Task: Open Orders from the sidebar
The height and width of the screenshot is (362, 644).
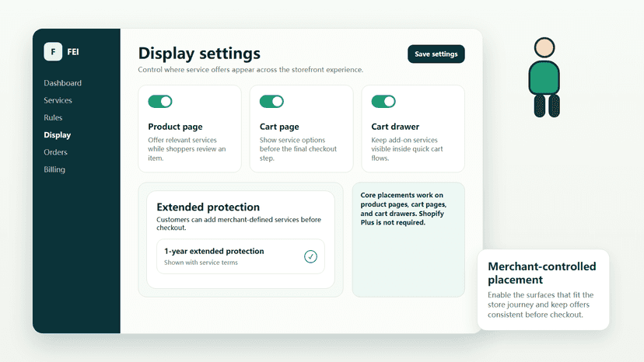Action: point(55,151)
